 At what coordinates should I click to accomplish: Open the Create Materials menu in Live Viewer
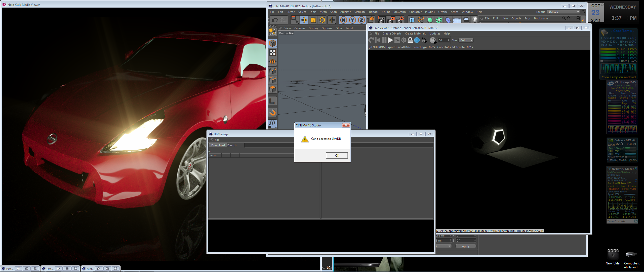(415, 33)
